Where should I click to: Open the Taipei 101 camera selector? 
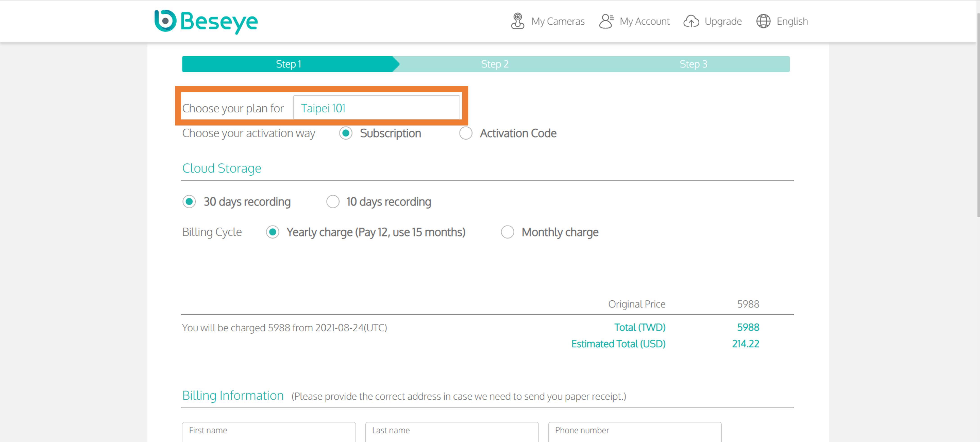(376, 108)
